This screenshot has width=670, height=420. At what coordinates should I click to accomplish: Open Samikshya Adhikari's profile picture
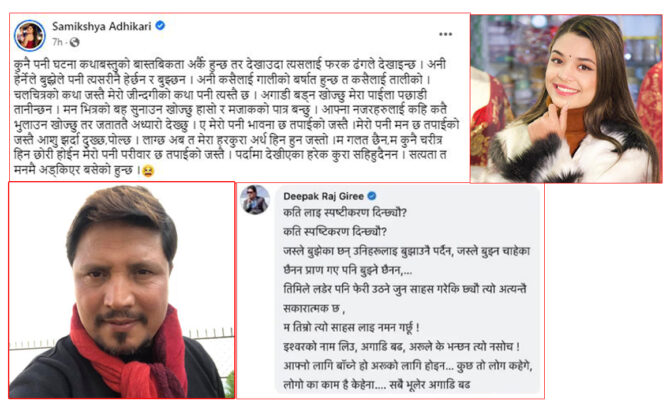29,35
